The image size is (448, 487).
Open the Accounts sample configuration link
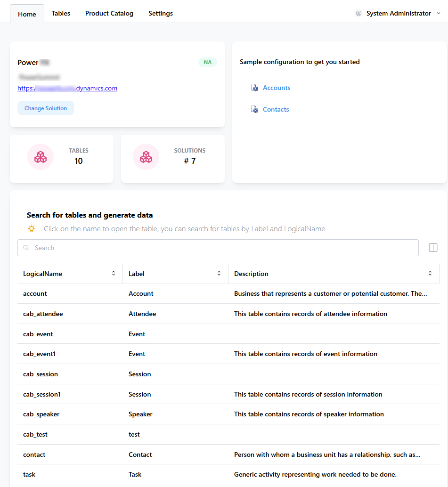[277, 88]
